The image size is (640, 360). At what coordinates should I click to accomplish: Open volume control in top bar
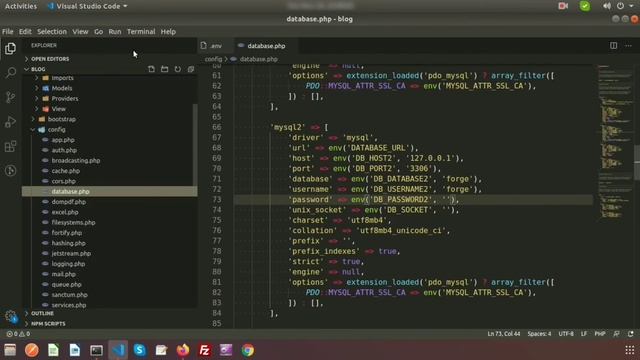(607, 6)
